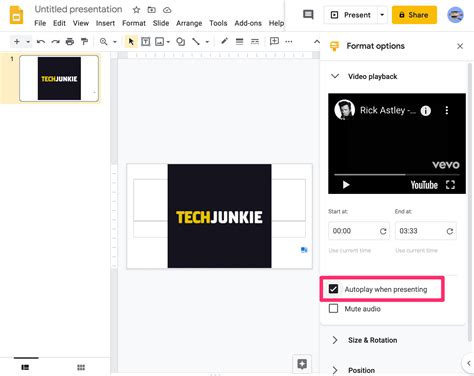Viewport: 474px width, 376px height.
Task: Open the Format menu
Action: coord(134,23)
